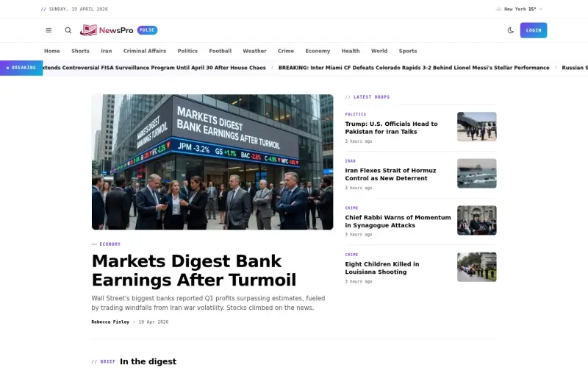
Task: Open Trump U.S. Officials Pakistan article
Action: click(391, 127)
